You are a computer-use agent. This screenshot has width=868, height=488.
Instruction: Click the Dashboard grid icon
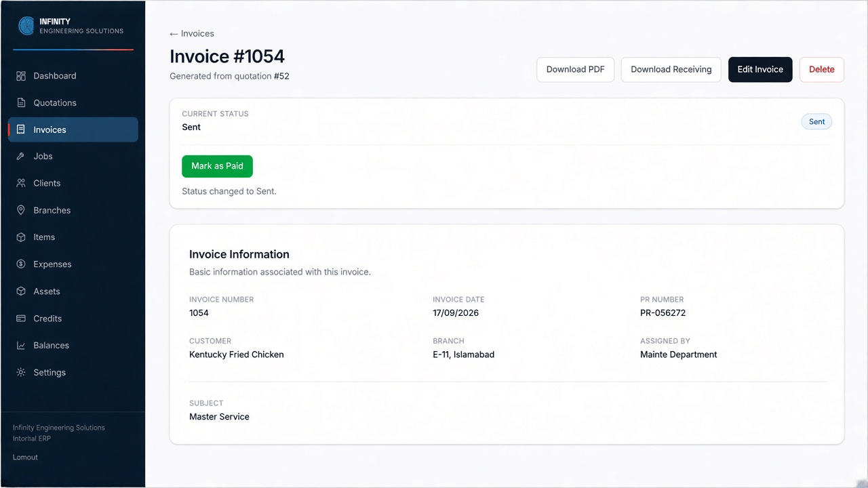[21, 76]
